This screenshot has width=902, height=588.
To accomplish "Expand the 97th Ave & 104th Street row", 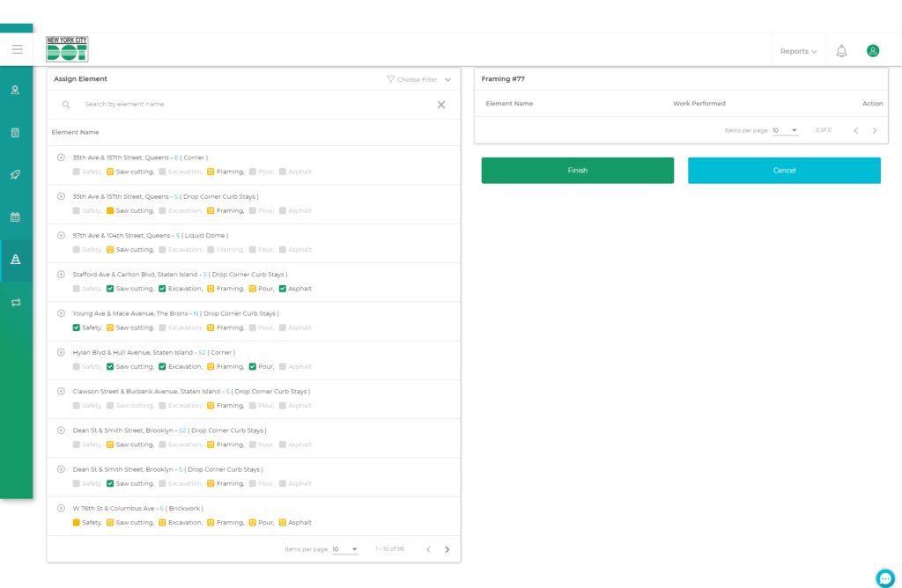I will pyautogui.click(x=61, y=235).
